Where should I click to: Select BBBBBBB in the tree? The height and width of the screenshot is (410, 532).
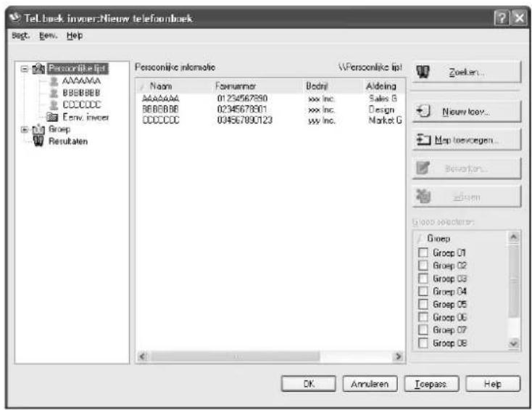[81, 93]
